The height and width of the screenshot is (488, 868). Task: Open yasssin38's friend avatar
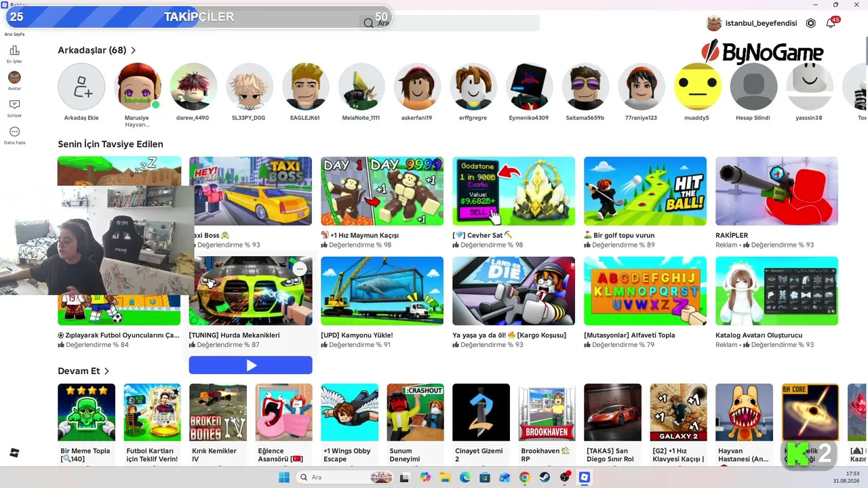[x=810, y=87]
